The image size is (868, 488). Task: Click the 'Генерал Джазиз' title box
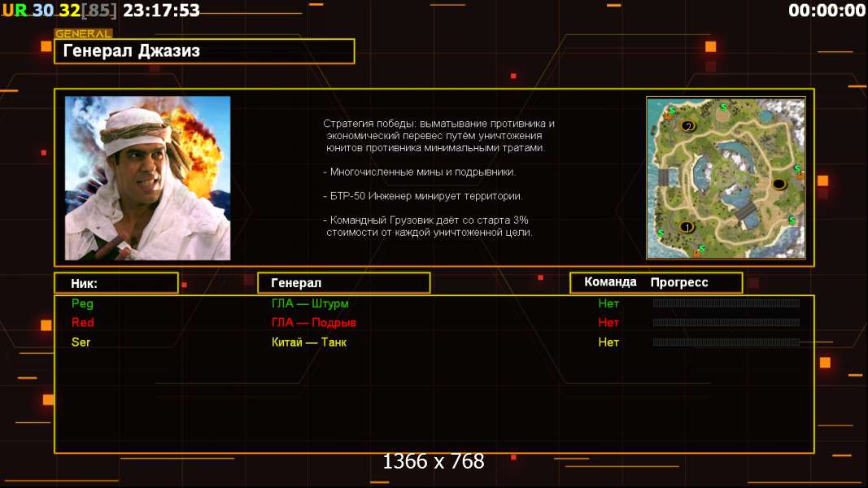(204, 51)
